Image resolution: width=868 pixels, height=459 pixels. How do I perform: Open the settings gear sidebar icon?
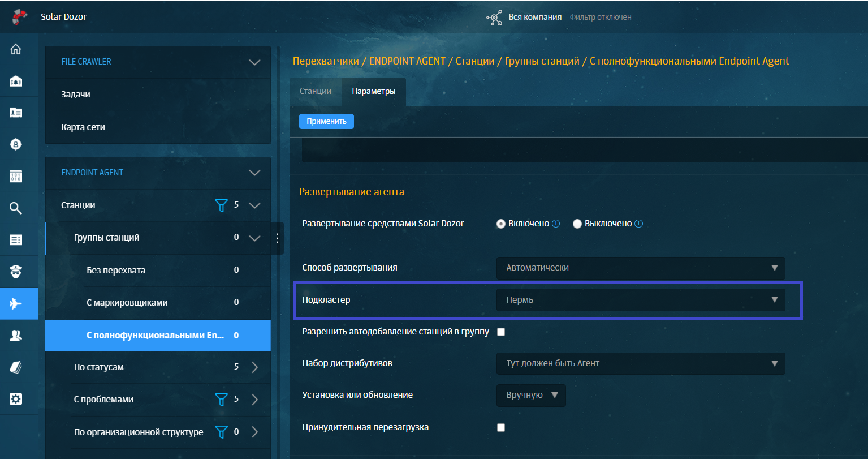pos(16,399)
